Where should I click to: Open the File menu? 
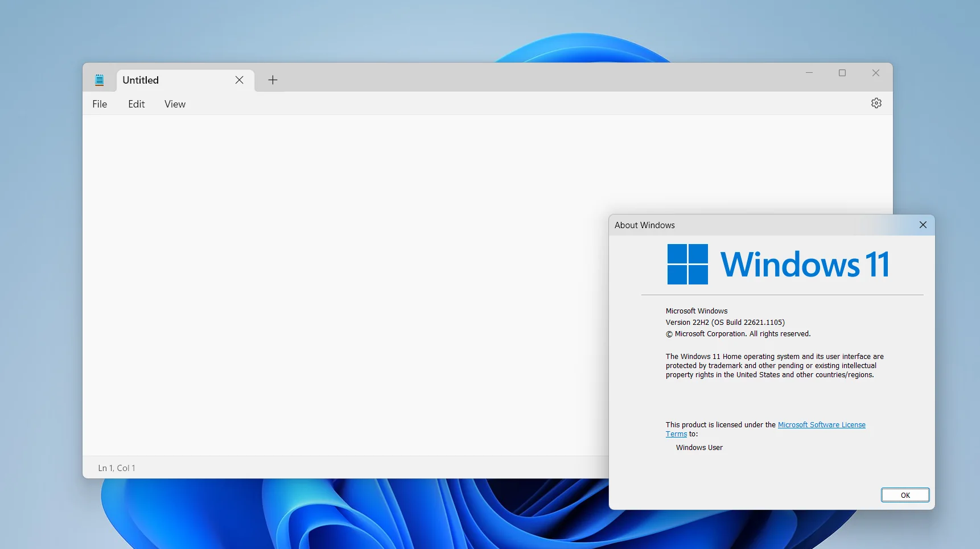pyautogui.click(x=100, y=104)
